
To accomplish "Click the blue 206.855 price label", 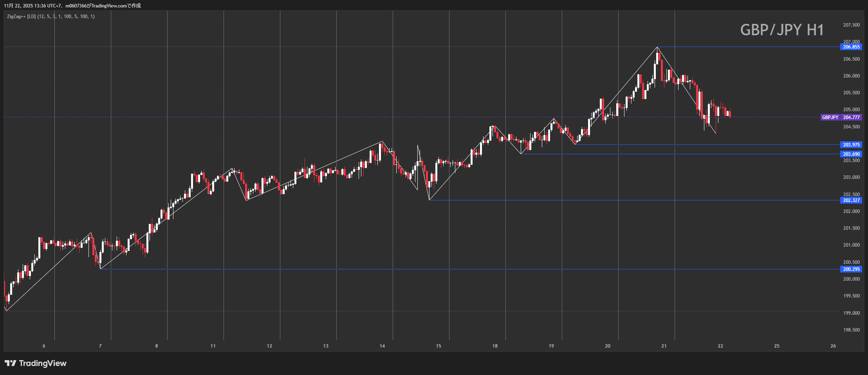I will click(x=851, y=47).
